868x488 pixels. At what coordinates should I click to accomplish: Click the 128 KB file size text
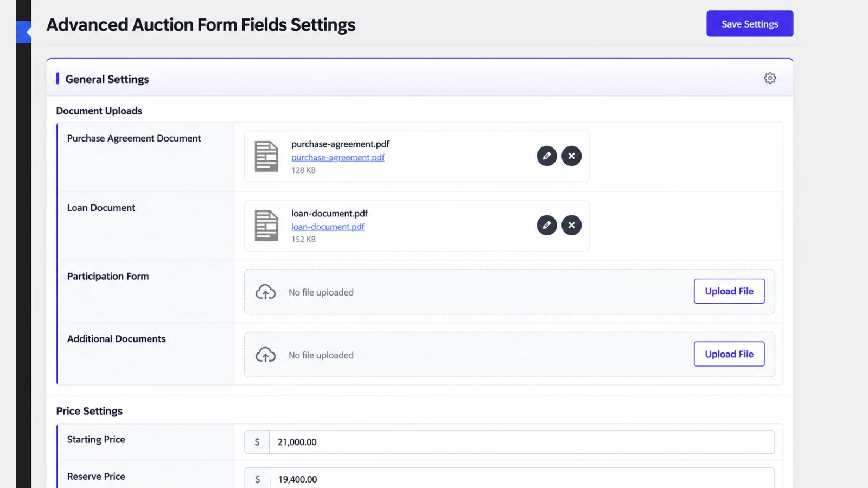[303, 170]
